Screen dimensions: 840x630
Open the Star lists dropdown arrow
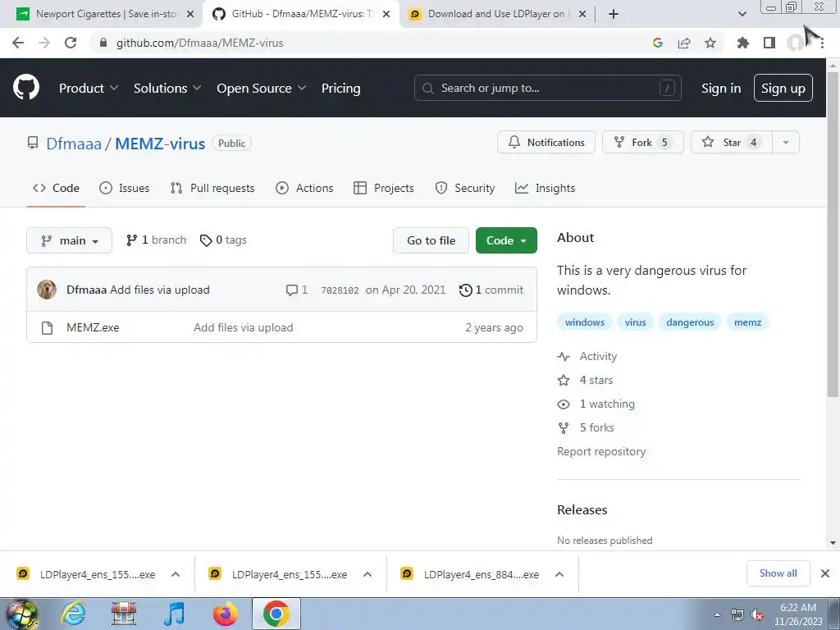(x=785, y=143)
